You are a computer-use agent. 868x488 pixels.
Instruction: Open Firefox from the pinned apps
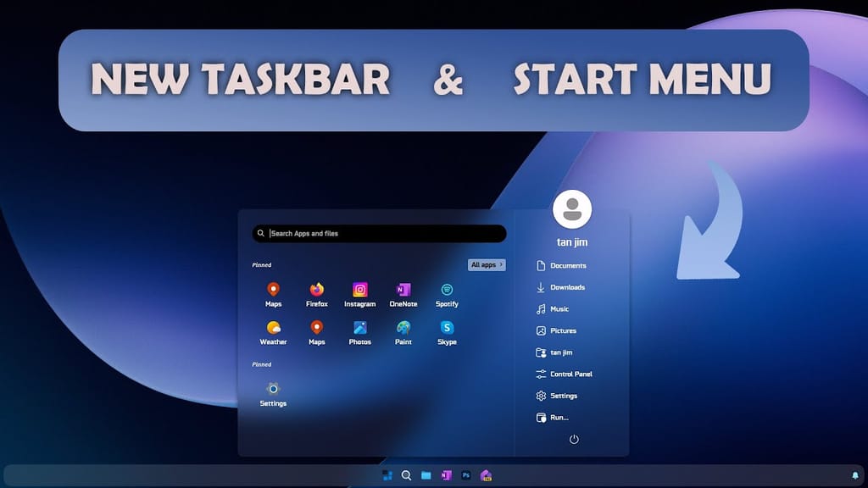point(316,291)
